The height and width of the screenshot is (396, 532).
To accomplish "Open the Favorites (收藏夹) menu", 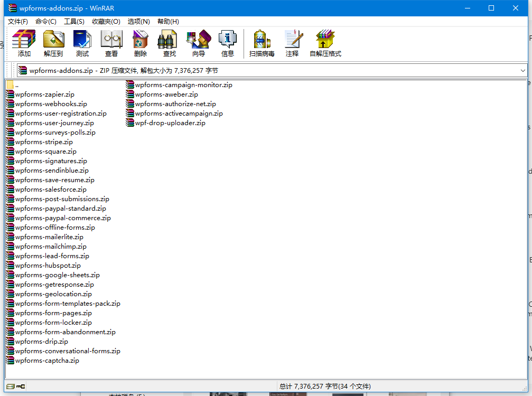I will coord(106,21).
